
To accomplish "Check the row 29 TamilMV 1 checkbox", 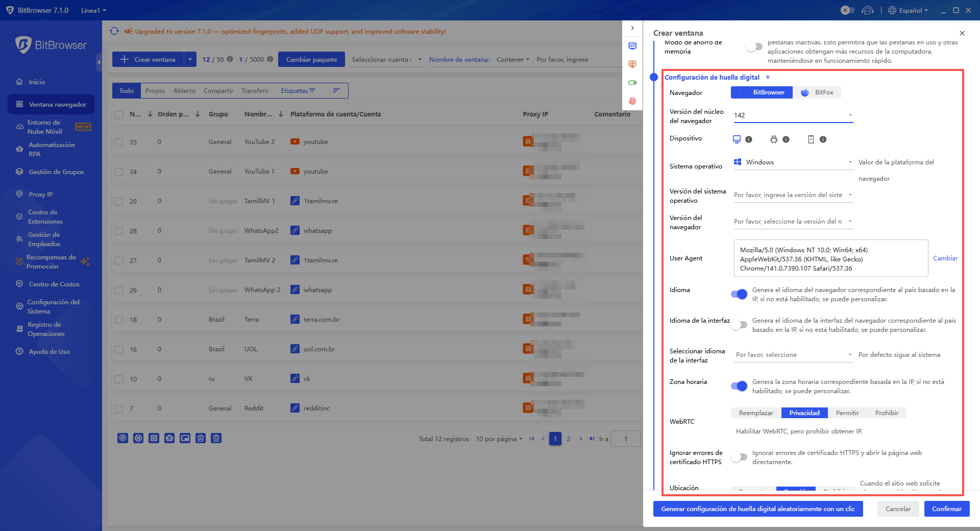I will click(x=119, y=201).
